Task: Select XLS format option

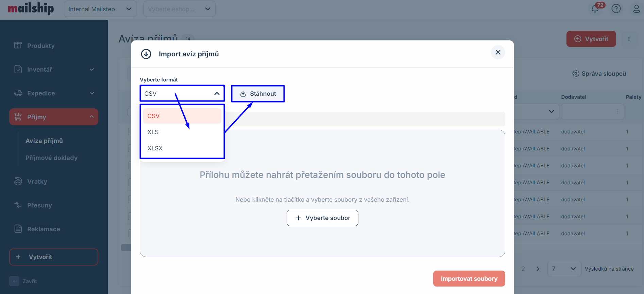Action: coord(153,132)
